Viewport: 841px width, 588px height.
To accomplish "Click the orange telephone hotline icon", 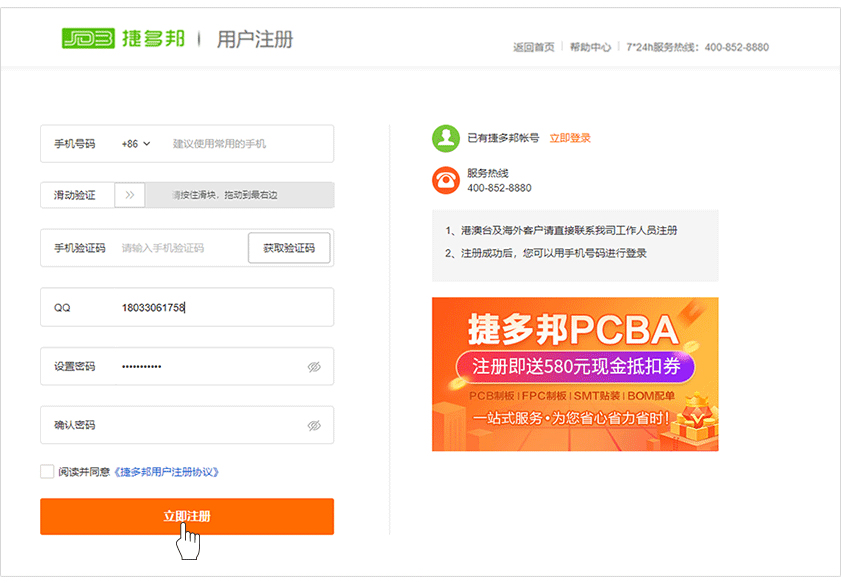I will (x=445, y=180).
